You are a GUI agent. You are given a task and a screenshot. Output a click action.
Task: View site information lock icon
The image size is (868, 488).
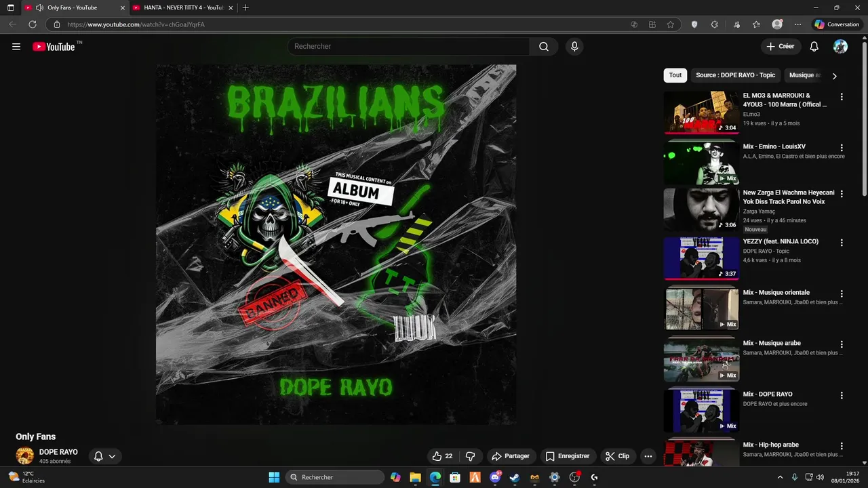[x=57, y=24]
